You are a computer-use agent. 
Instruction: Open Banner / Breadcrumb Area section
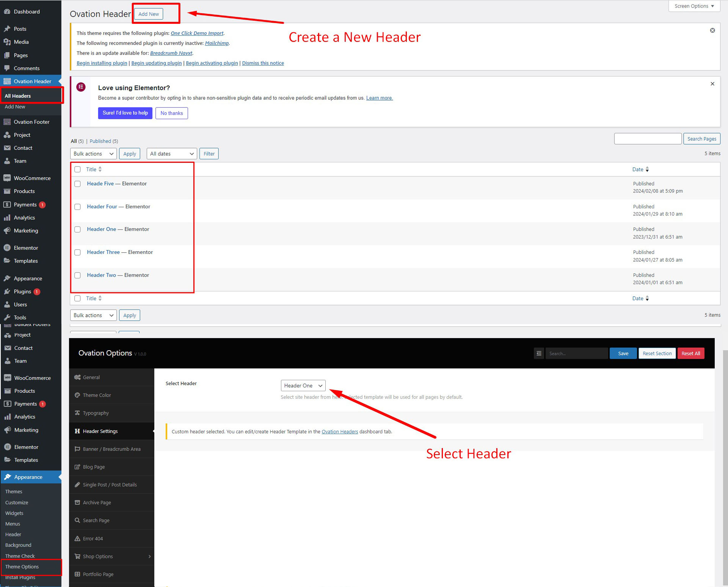point(111,449)
